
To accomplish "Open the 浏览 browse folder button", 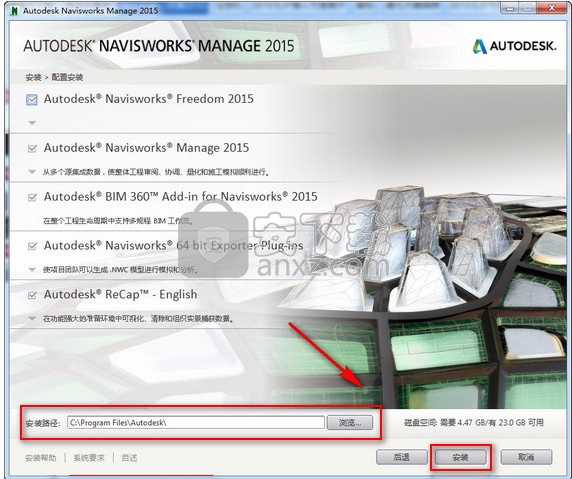I will coord(350,422).
